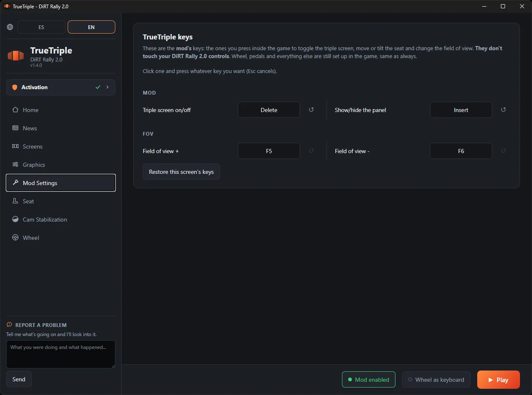
Task: Click the Show/hide the panel label
Action: click(x=361, y=110)
